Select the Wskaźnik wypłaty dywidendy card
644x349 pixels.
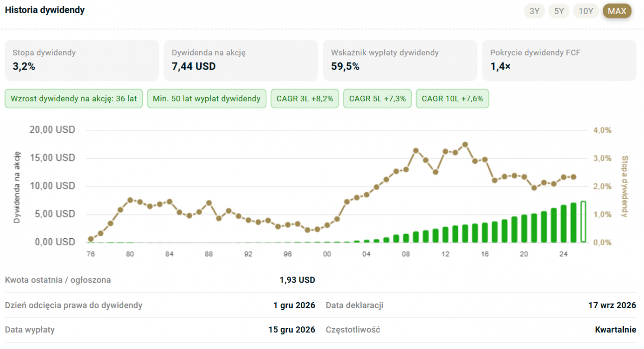coord(400,60)
